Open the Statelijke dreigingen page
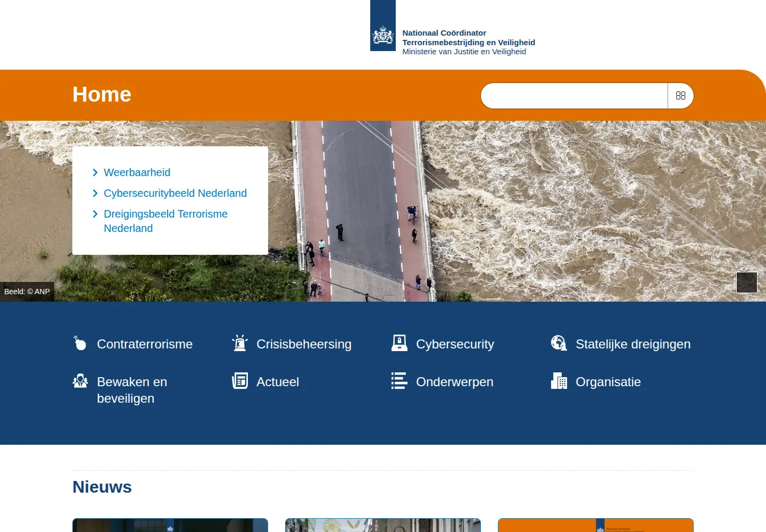This screenshot has height=532, width=766. (x=633, y=344)
